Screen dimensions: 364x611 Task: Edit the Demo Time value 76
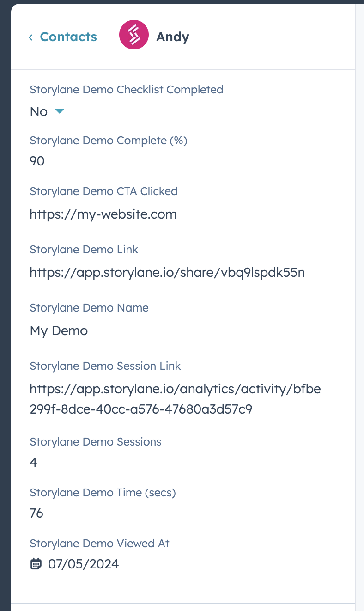[36, 513]
